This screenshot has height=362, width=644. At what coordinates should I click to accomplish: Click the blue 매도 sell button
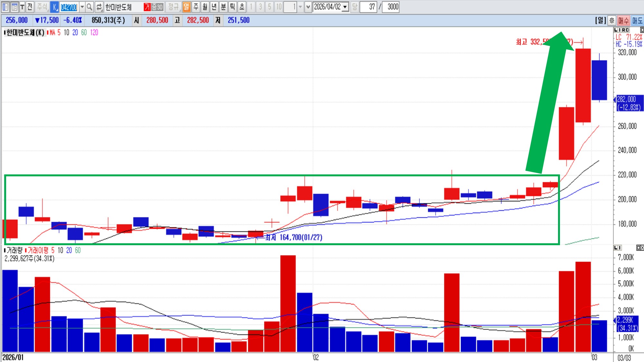637,21
